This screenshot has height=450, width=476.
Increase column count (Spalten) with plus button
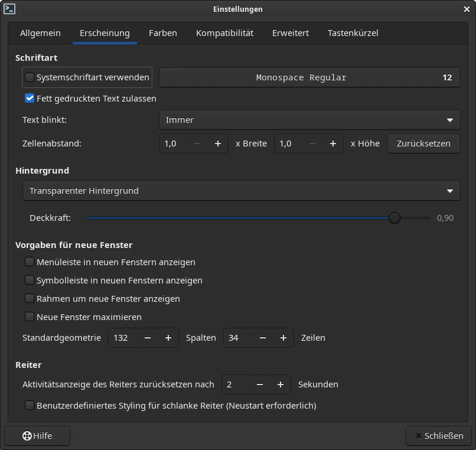[x=168, y=338]
